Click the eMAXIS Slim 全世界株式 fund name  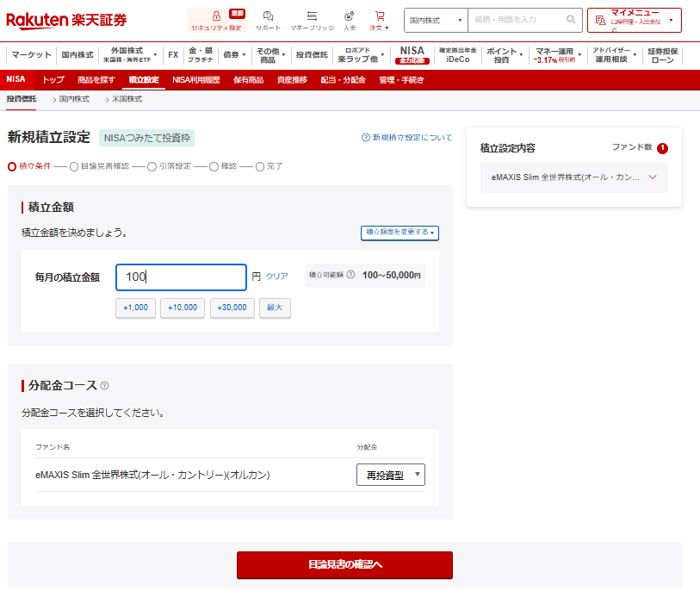(152, 475)
